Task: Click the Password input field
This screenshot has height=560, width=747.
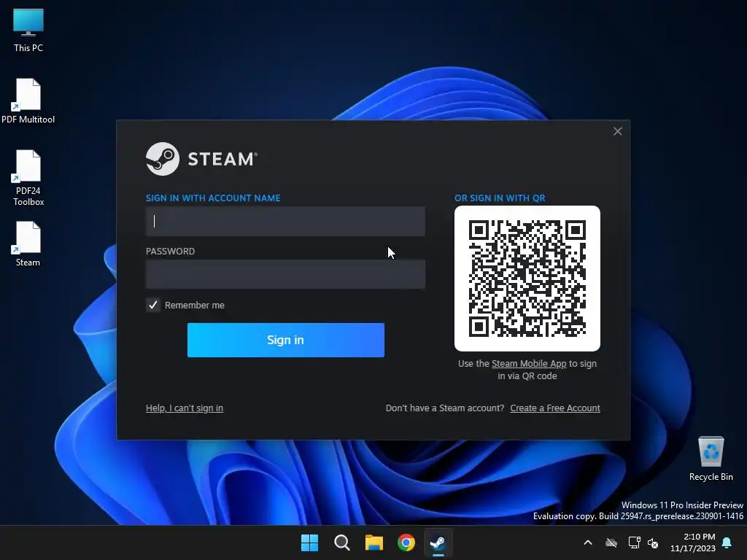Action: 285,274
